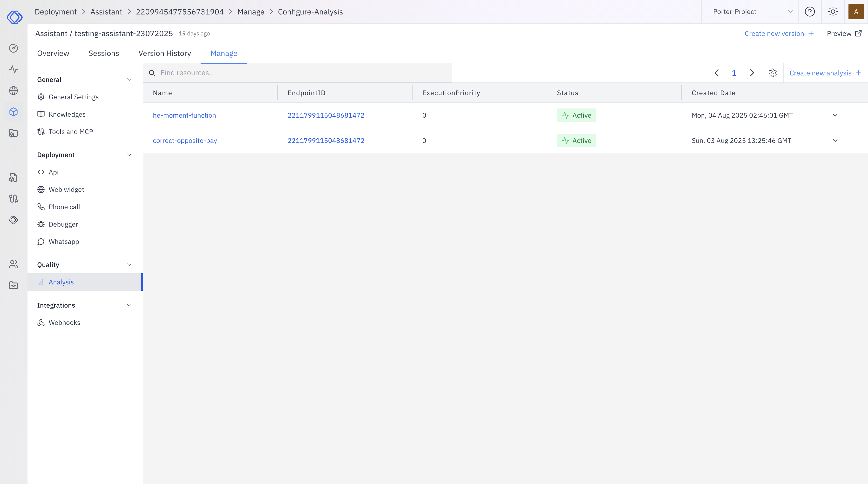
Task: Open Tools and MCP settings
Action: [x=70, y=132]
